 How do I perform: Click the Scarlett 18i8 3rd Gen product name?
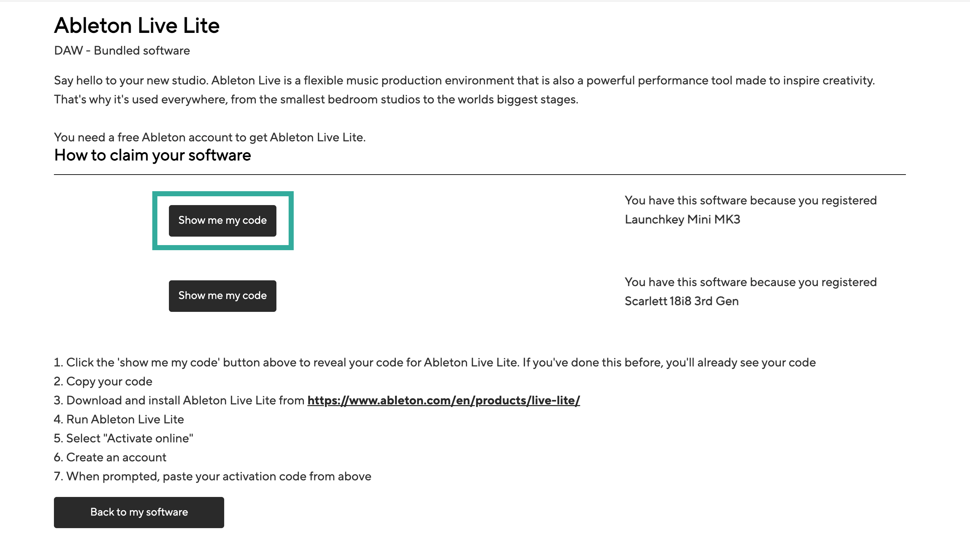[x=681, y=301]
